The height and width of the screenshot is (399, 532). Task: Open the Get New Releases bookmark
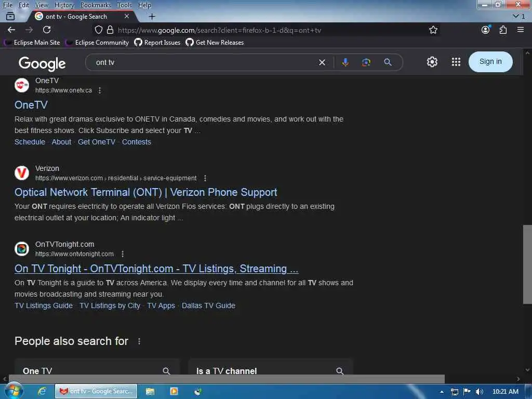pyautogui.click(x=215, y=43)
